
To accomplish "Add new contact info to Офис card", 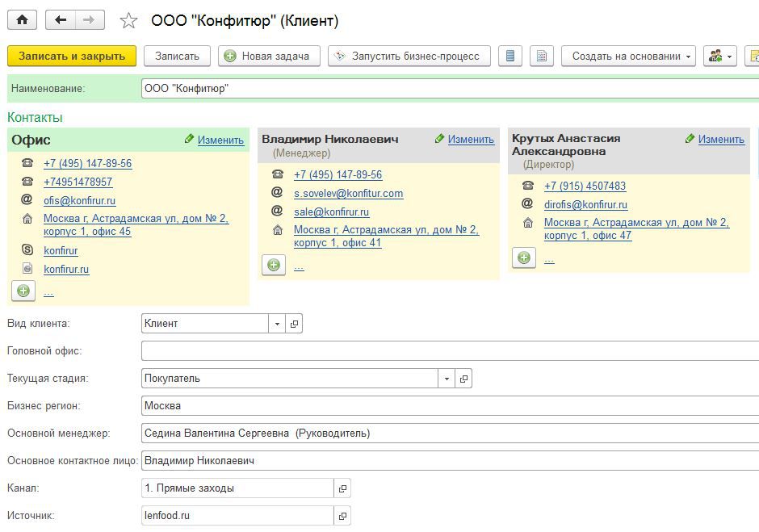I will pyautogui.click(x=23, y=291).
